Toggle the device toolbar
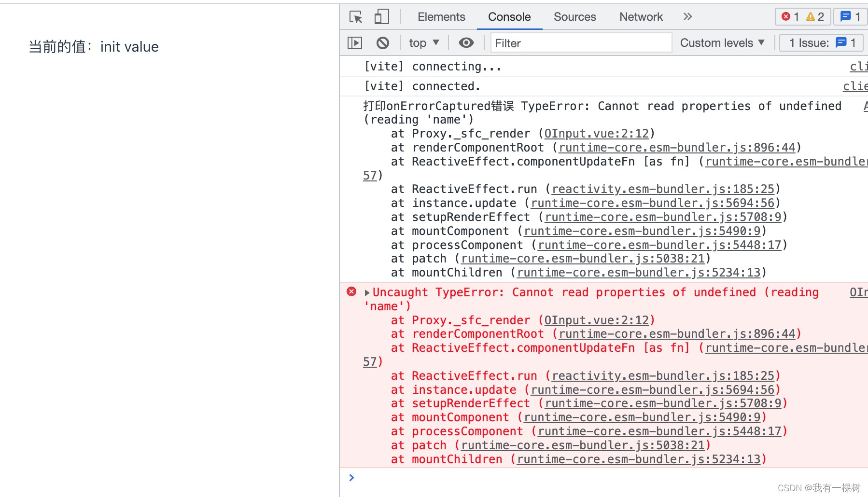Image resolution: width=868 pixels, height=497 pixels. click(381, 16)
